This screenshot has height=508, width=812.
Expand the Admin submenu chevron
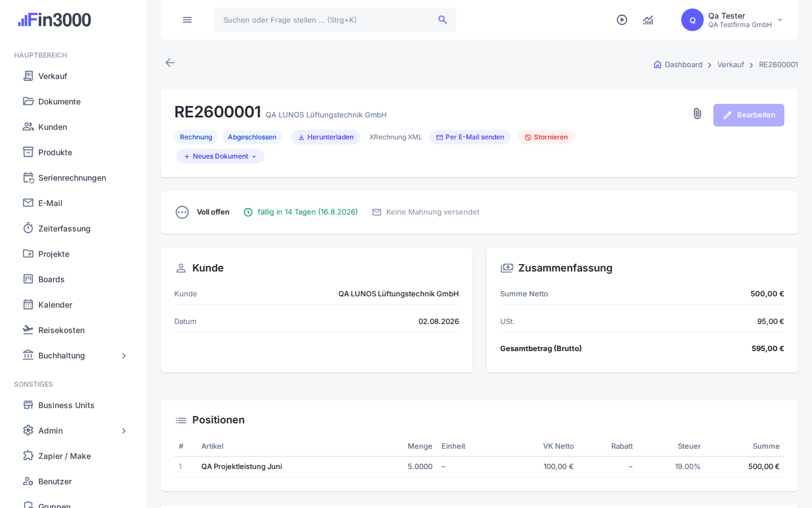[x=124, y=431]
